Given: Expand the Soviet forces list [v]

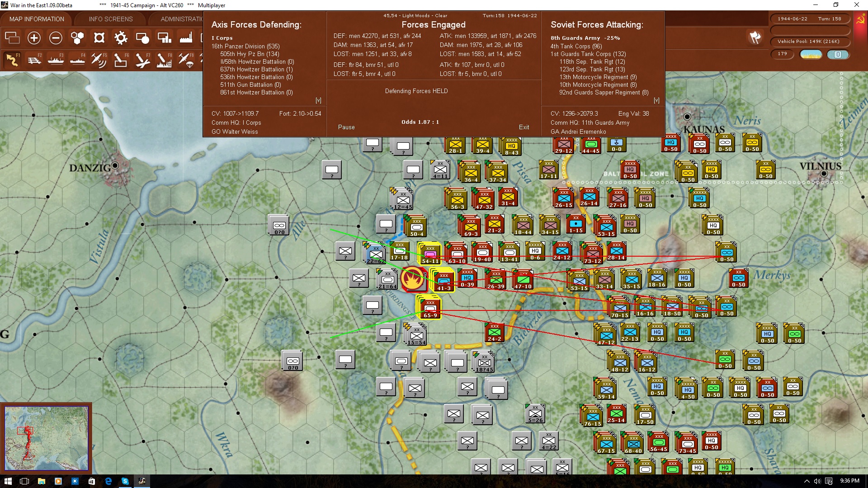Looking at the screenshot, I should [656, 100].
